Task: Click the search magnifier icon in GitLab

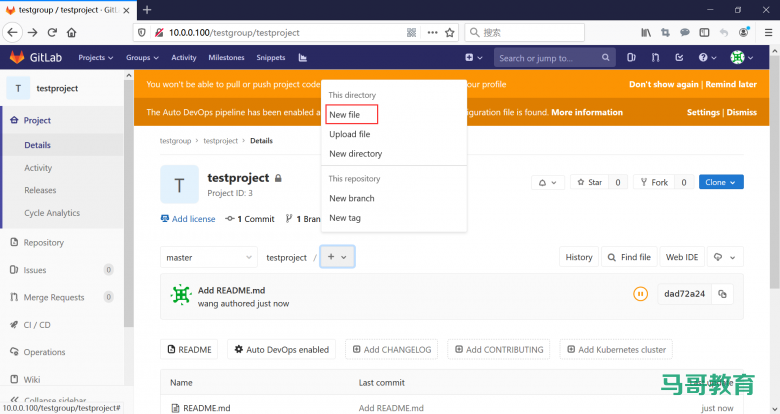Action: pyautogui.click(x=605, y=58)
